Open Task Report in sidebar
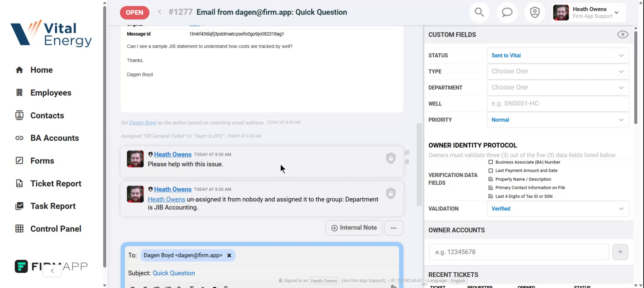The width and height of the screenshot is (644, 288). pos(53,206)
